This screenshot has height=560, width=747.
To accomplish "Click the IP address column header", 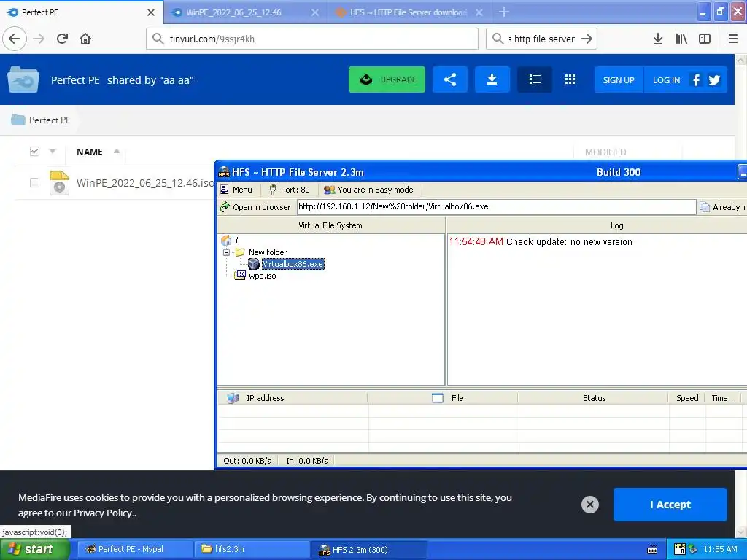I will tap(293, 398).
